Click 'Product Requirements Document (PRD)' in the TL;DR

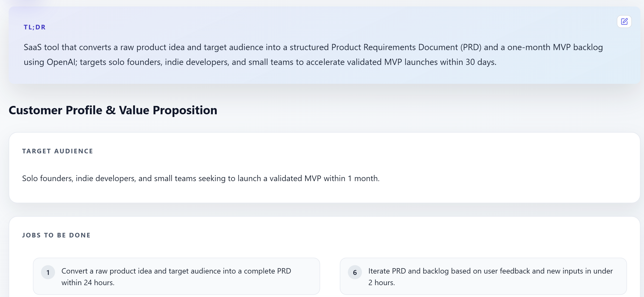406,47
